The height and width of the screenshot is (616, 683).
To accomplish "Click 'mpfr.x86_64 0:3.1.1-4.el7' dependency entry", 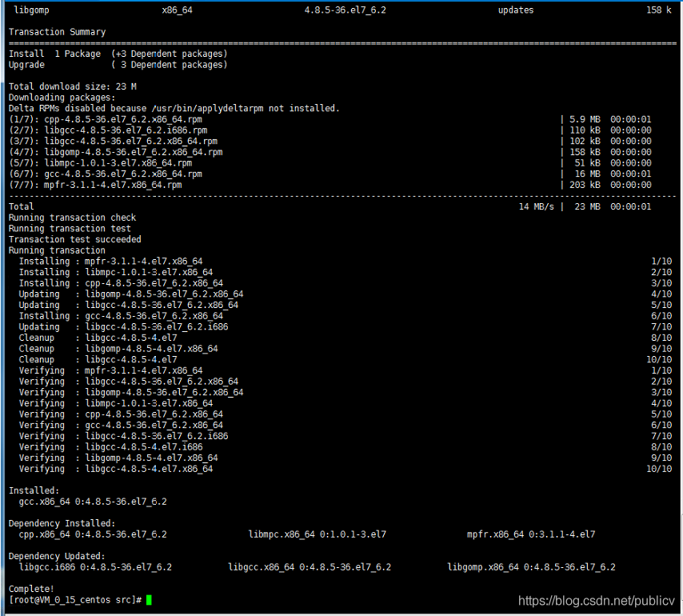I will (531, 534).
